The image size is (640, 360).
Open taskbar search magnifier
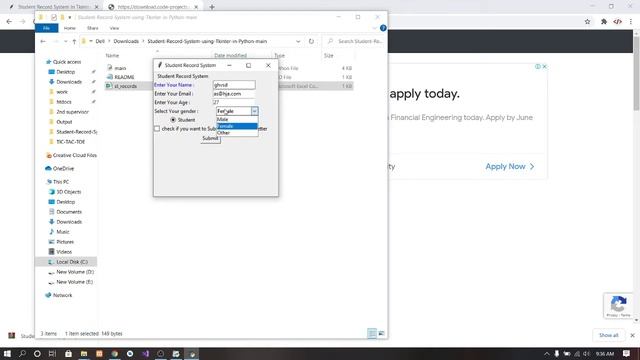[x=22, y=353]
